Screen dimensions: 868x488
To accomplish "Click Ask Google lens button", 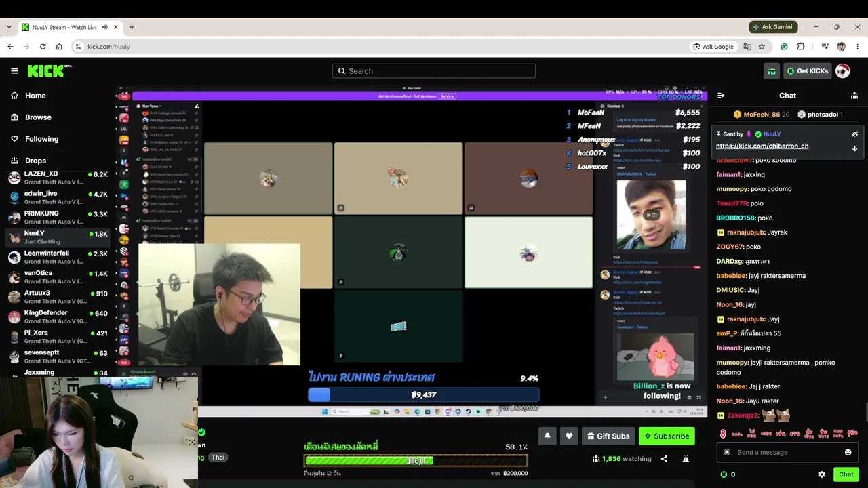I will [713, 47].
